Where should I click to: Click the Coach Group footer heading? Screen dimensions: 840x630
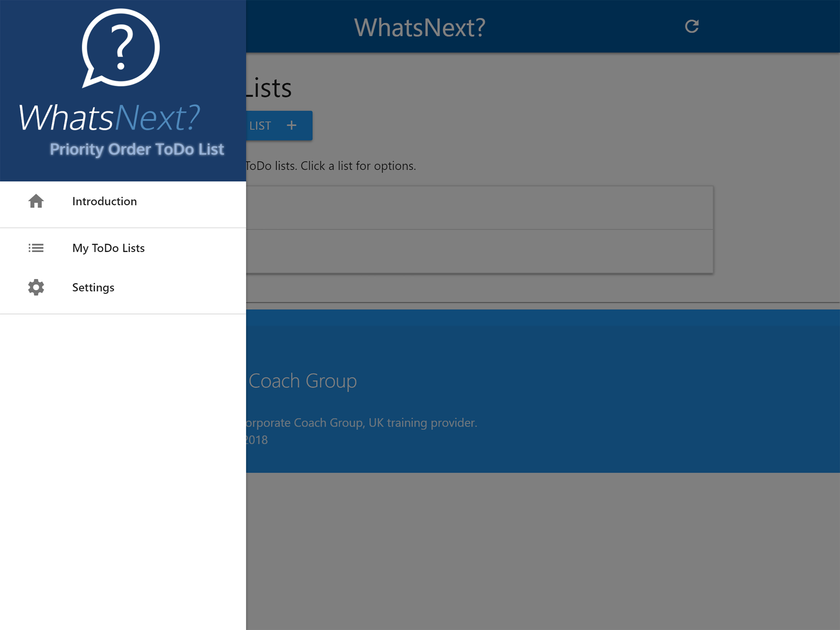[302, 381]
